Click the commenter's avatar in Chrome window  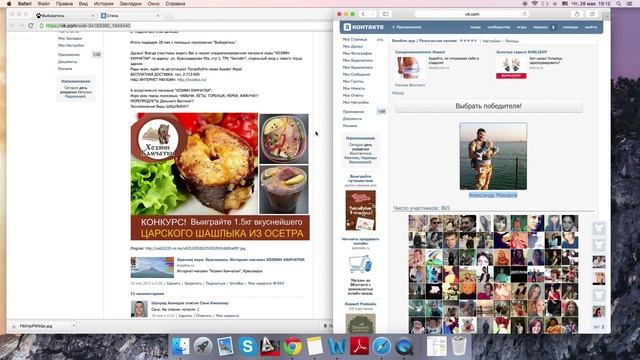pos(139,309)
